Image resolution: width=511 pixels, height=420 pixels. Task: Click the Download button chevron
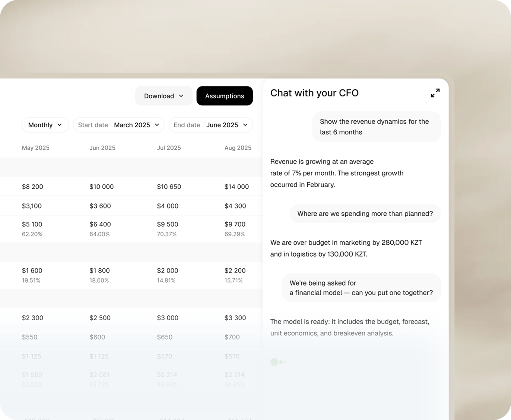[x=181, y=96]
